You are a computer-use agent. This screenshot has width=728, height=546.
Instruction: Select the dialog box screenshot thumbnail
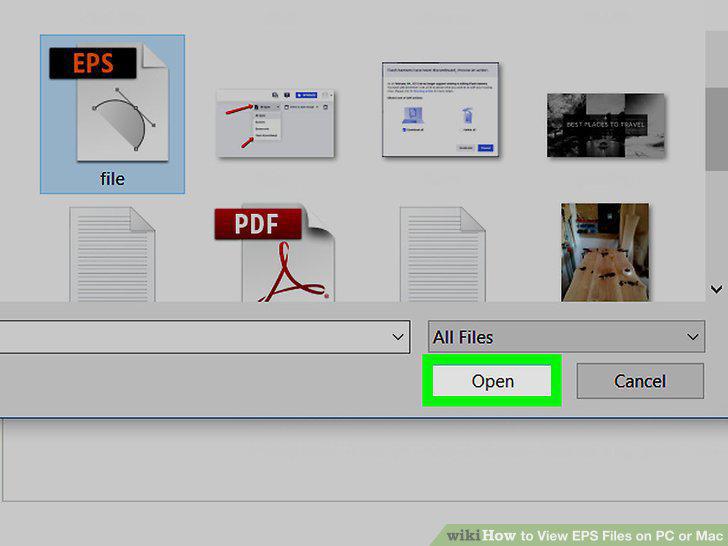[440, 110]
